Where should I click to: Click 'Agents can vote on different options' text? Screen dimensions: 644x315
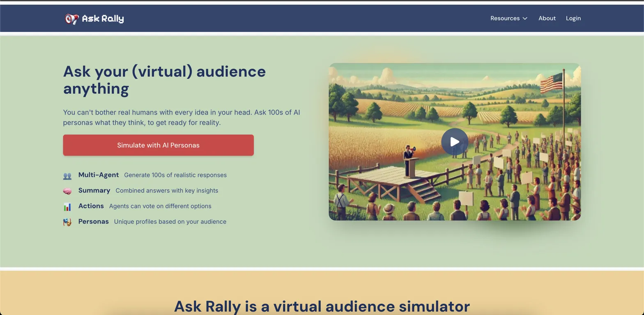coord(160,206)
